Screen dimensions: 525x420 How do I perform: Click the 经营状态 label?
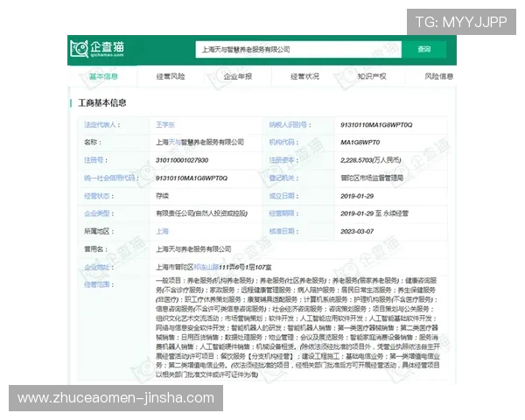coord(99,196)
